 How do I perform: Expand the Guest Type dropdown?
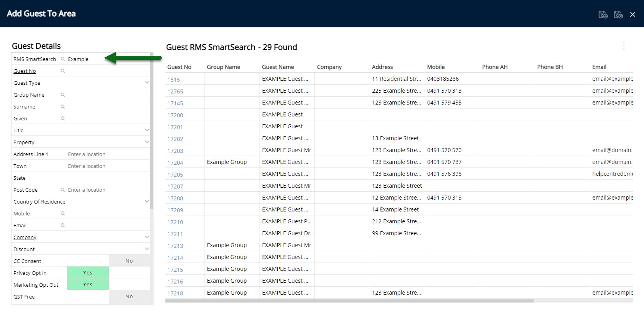147,83
